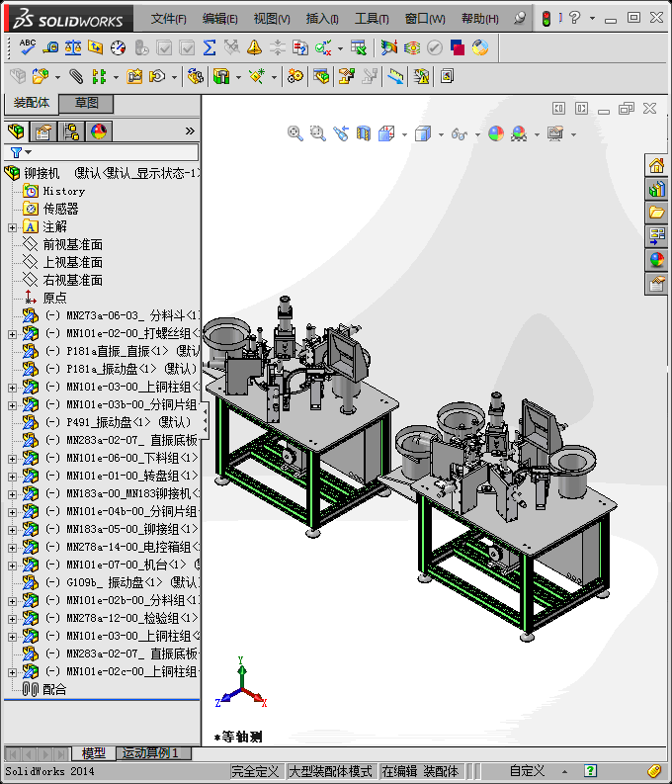
Task: Select the 传感器 tree item
Action: tap(60, 209)
